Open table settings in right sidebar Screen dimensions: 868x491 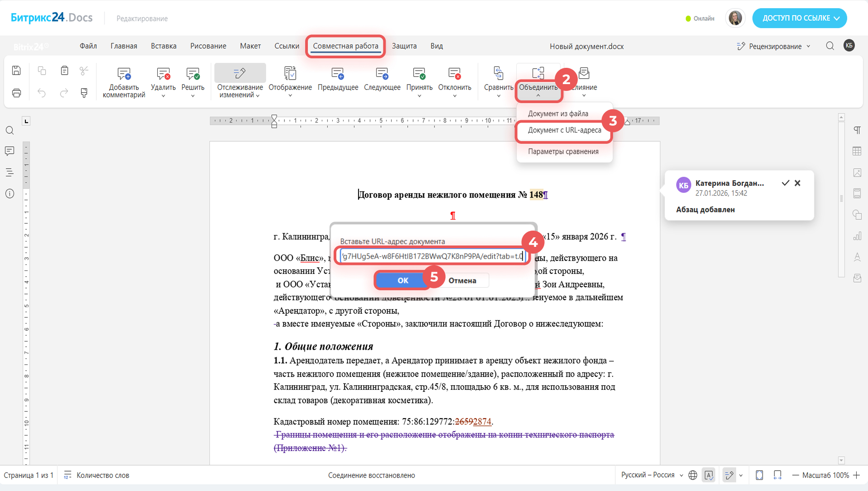click(x=857, y=151)
